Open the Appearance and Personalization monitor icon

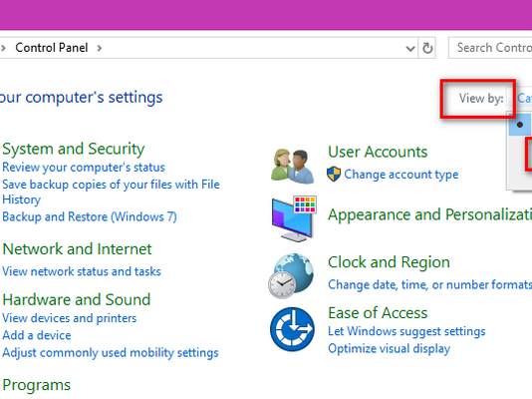pyautogui.click(x=294, y=218)
